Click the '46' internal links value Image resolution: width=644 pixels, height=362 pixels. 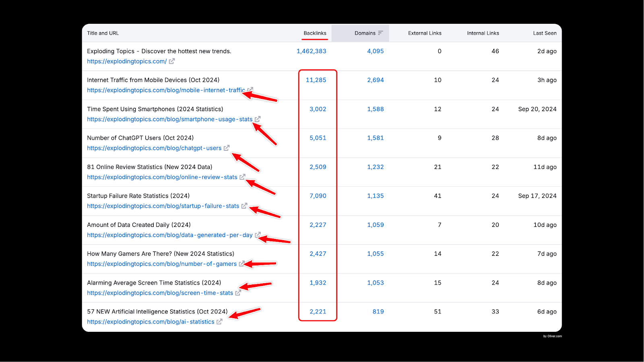[495, 51]
